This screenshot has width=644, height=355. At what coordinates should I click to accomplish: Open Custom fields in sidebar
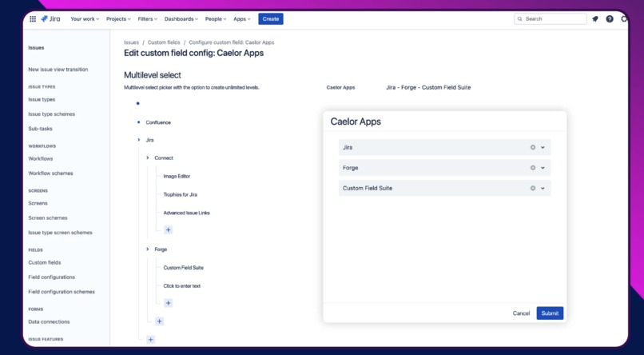pos(45,262)
